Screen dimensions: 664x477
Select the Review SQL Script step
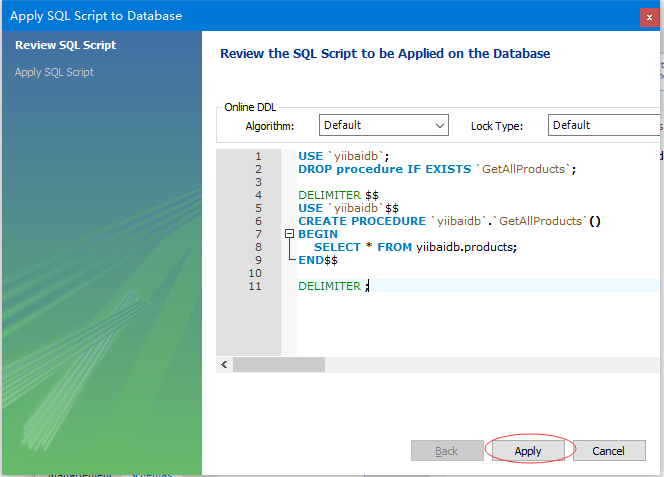[x=66, y=45]
